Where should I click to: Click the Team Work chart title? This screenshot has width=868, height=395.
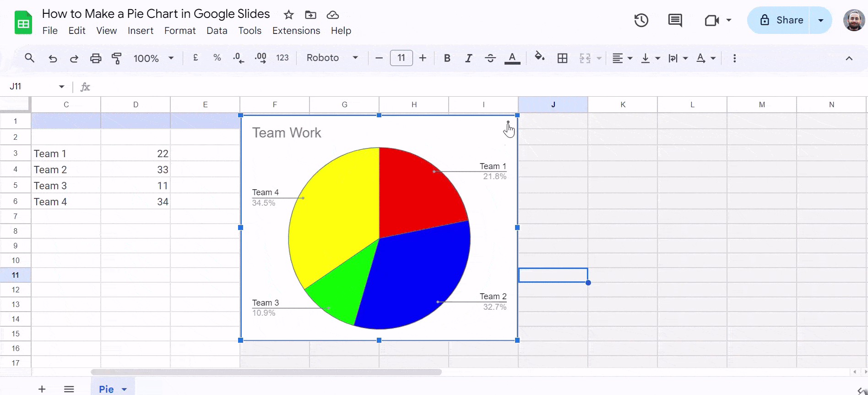[x=287, y=133]
